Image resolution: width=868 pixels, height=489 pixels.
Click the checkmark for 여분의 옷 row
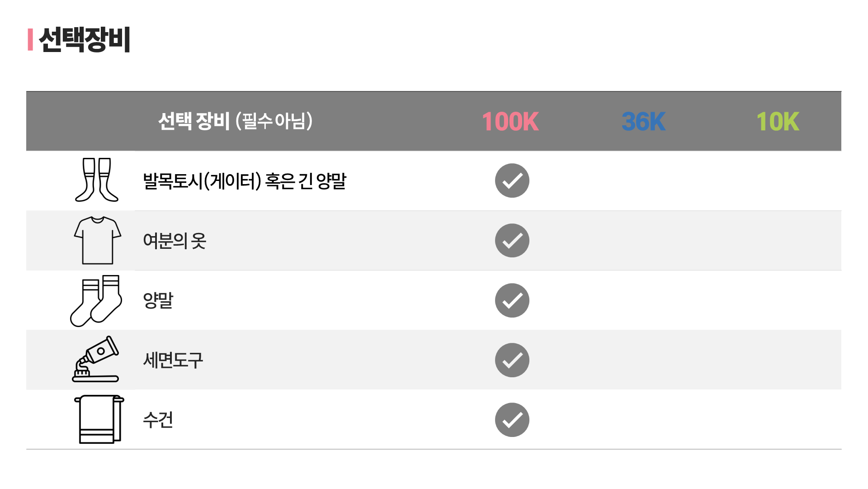512,241
